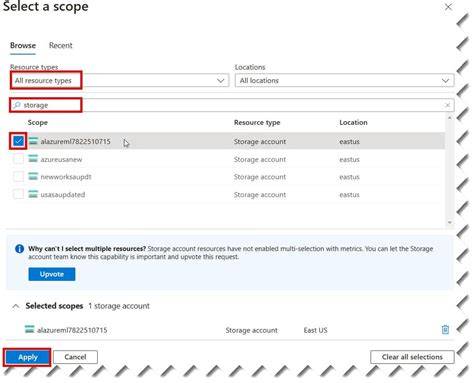Screen dimensions: 474x383
Task: Clear the storage search text
Action: [x=447, y=105]
